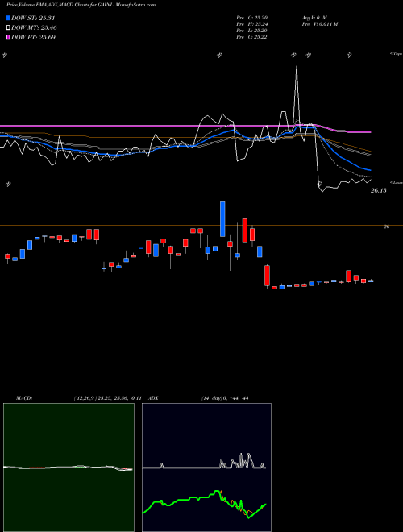Click the 26 price level label

point(386,227)
